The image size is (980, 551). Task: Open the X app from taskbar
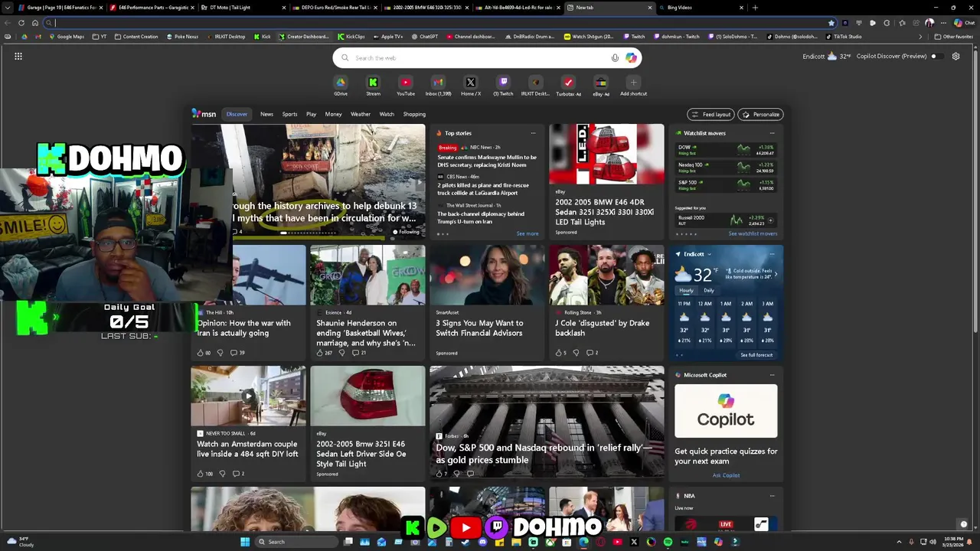tap(634, 542)
